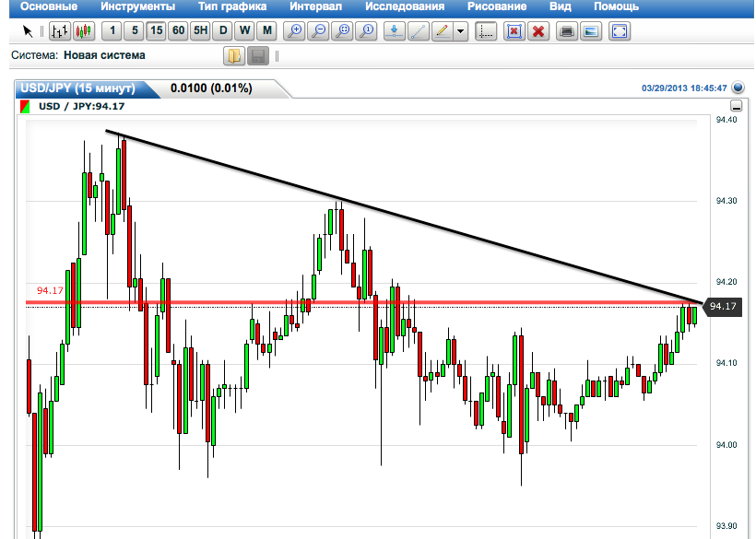
Task: Click the 03/29/2013 18:45:47 timestamp
Action: tap(684, 88)
